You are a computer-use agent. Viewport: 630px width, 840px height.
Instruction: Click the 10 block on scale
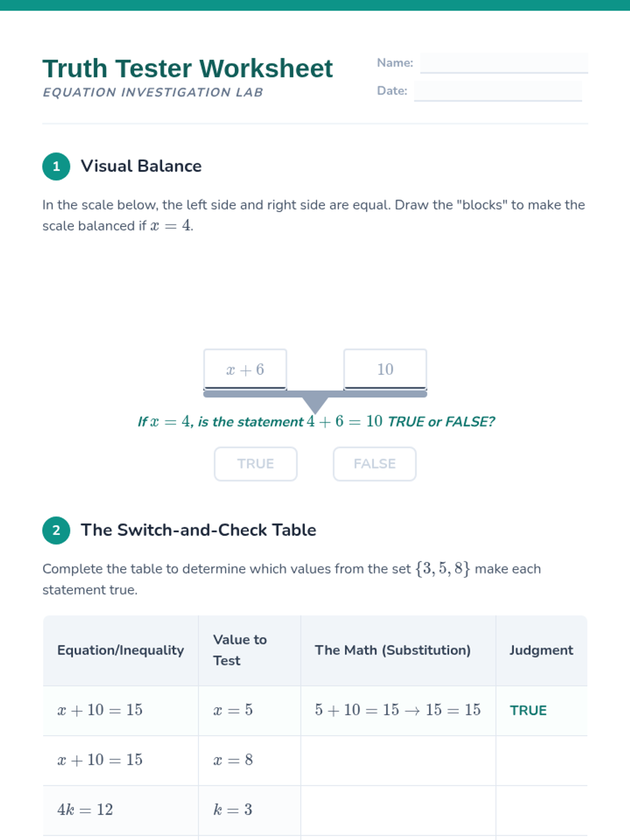pyautogui.click(x=385, y=369)
